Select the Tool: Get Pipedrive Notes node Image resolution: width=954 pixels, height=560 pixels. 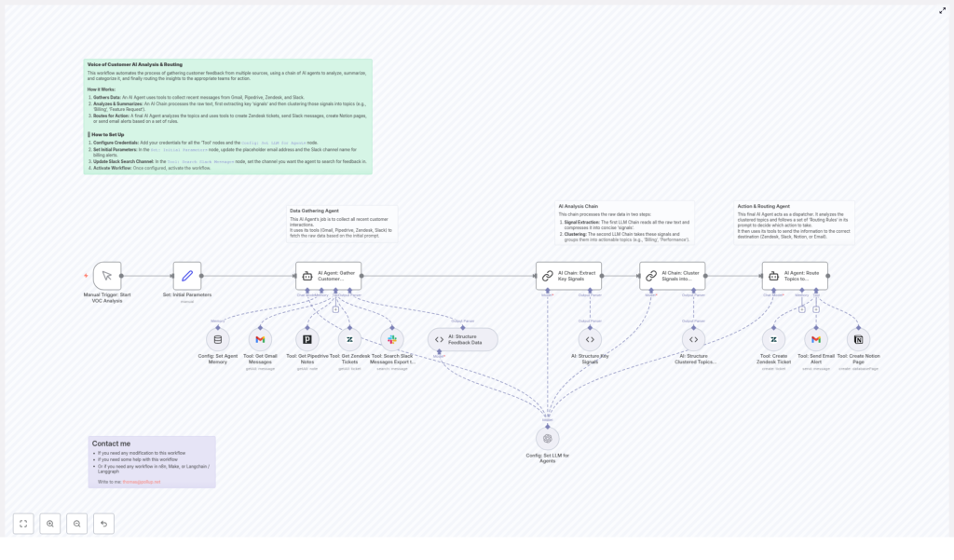point(307,339)
